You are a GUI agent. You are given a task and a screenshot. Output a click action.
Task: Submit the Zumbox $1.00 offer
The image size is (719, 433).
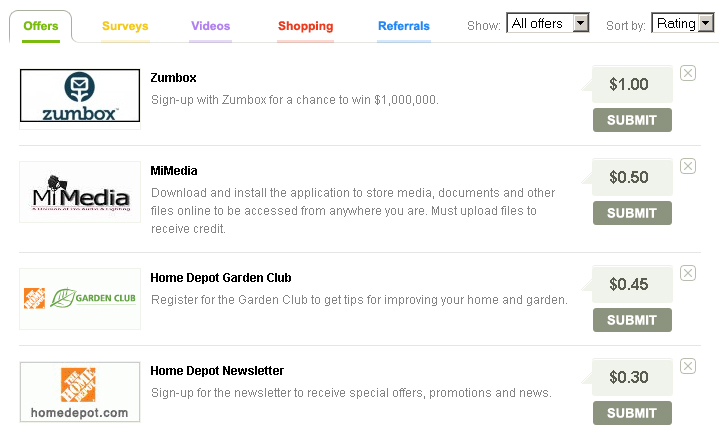(x=632, y=121)
